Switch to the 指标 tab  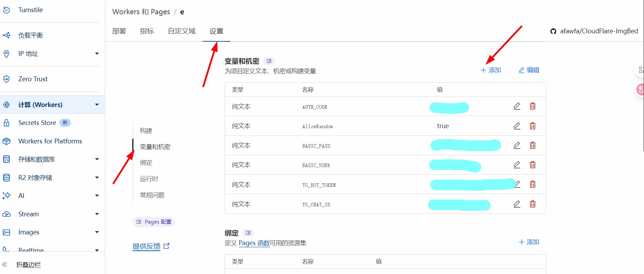point(147,31)
